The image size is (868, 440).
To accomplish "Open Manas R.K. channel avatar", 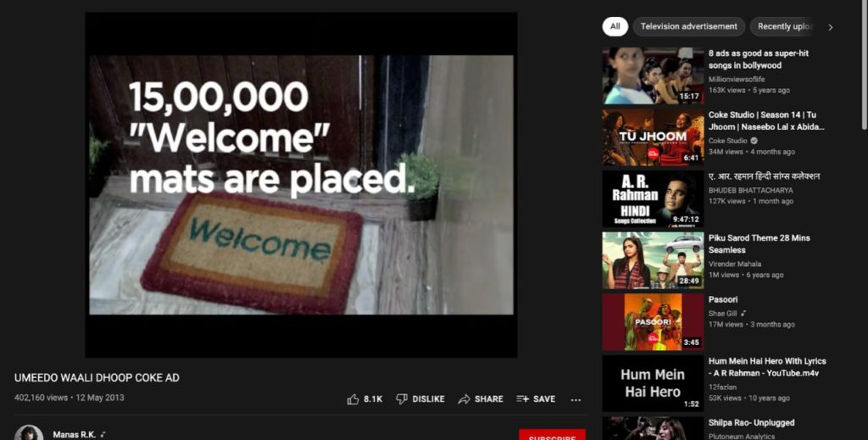I will point(29,433).
